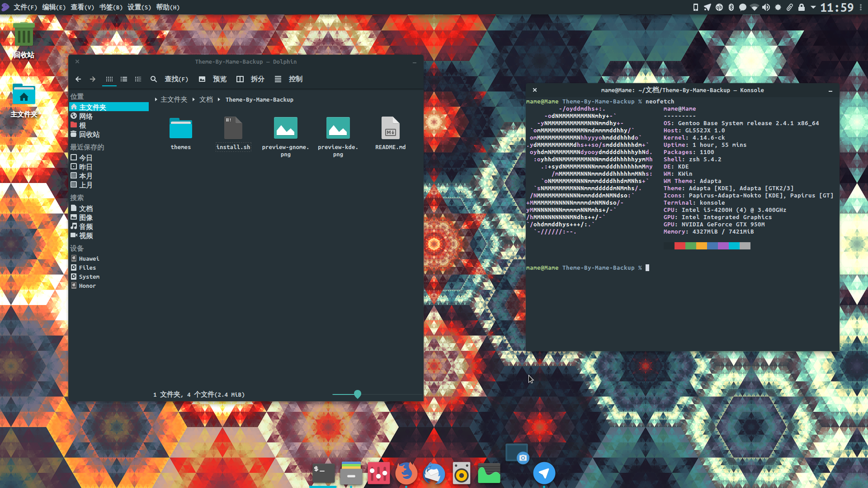Viewport: 868px width, 488px height.
Task: Toggle the Preview panel button
Action: (213, 79)
